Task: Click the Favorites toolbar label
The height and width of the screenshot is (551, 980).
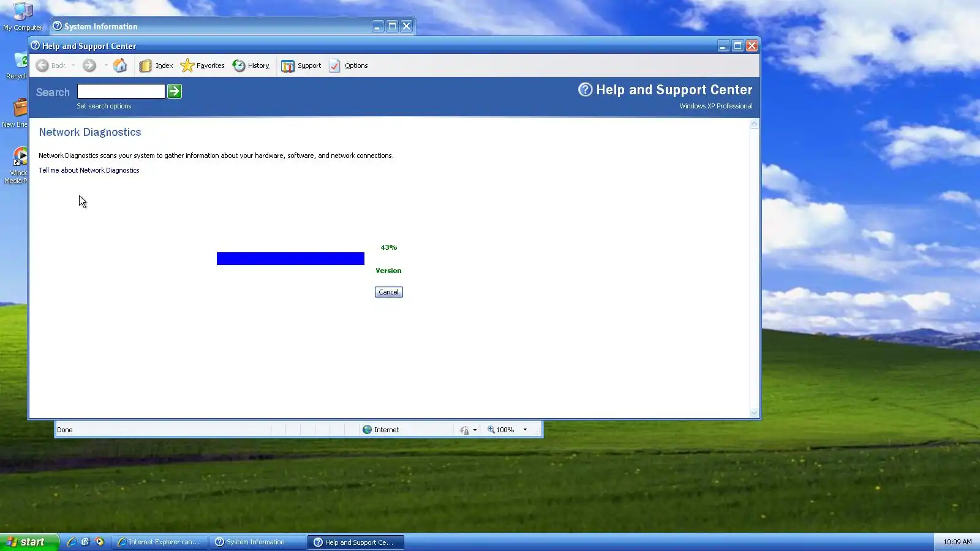Action: (210, 66)
